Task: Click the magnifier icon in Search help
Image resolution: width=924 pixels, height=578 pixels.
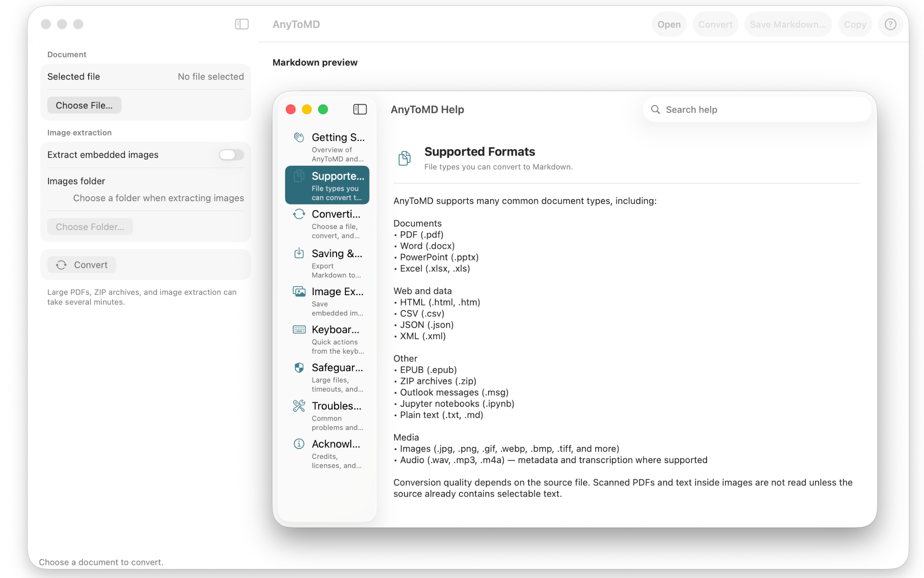Action: click(x=655, y=109)
